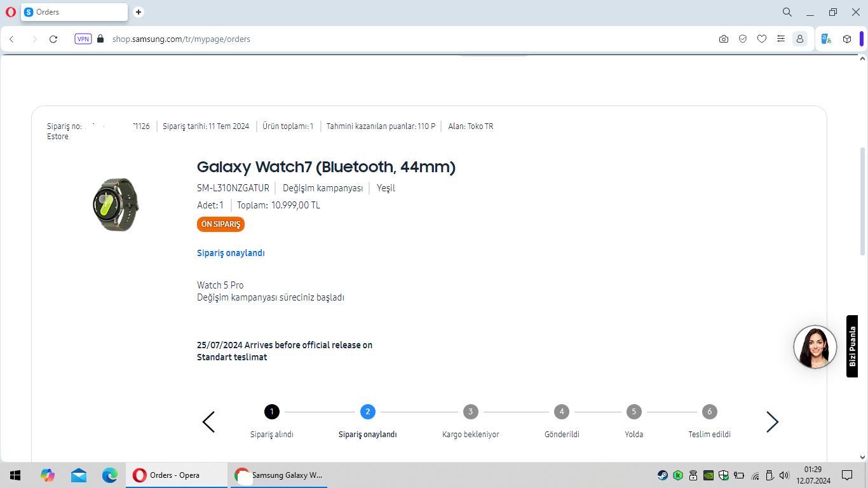Add page to bookmarks with heart icon
Screen dimensions: 868x488
point(762,39)
